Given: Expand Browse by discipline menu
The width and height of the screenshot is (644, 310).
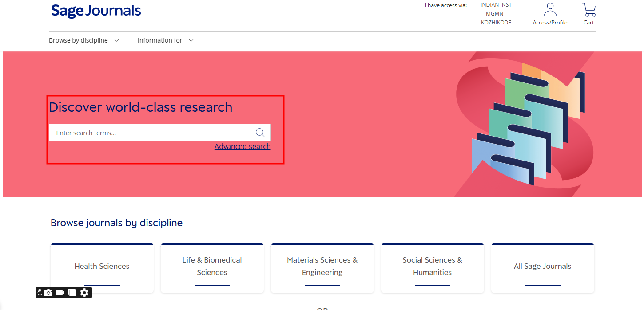Looking at the screenshot, I should (78, 40).
